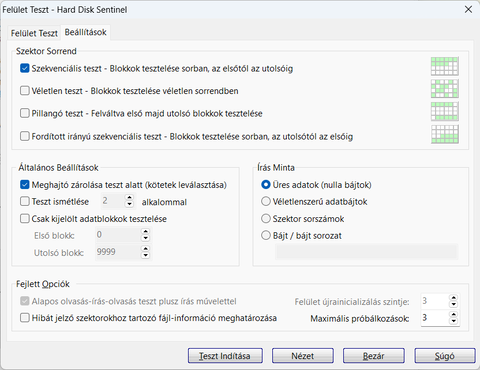Open help with the Súgó button
This screenshot has height=370, width=480.
pos(445,356)
